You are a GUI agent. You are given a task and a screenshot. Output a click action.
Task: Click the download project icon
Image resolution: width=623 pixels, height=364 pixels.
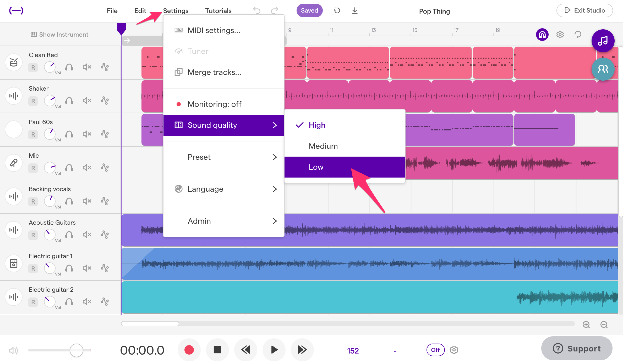pyautogui.click(x=354, y=11)
